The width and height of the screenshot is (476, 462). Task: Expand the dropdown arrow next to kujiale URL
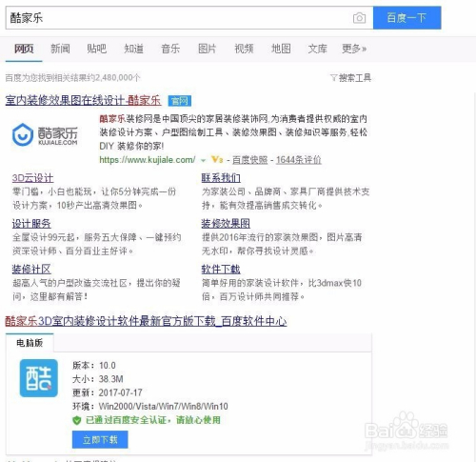click(x=203, y=160)
